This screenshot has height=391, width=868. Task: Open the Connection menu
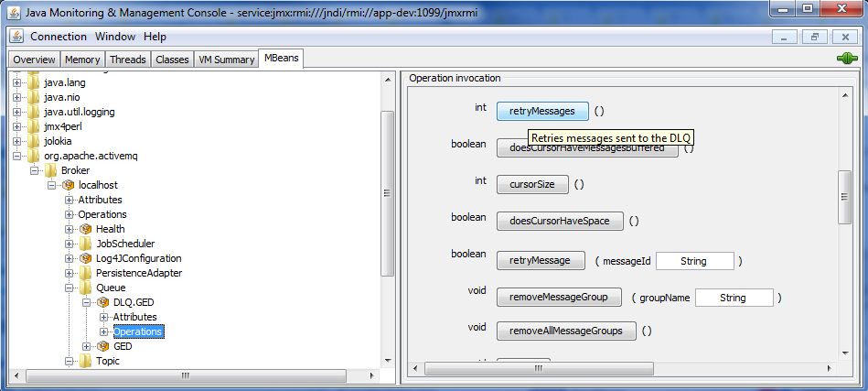[59, 37]
